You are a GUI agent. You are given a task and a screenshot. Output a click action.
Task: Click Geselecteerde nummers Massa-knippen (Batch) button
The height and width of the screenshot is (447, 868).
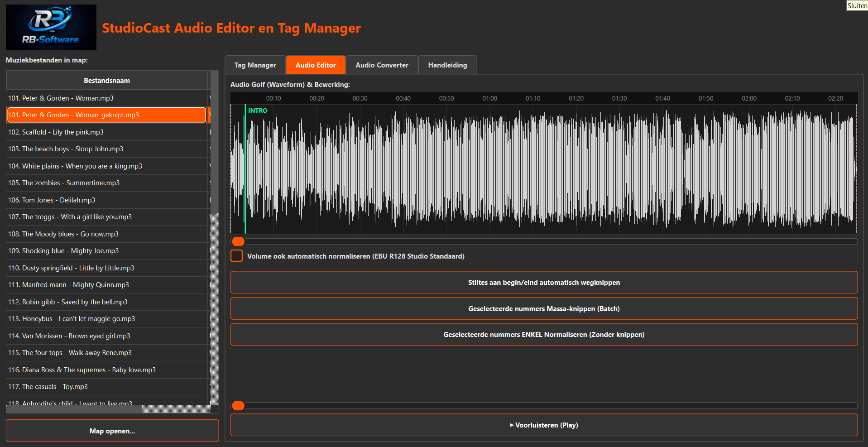(x=544, y=308)
